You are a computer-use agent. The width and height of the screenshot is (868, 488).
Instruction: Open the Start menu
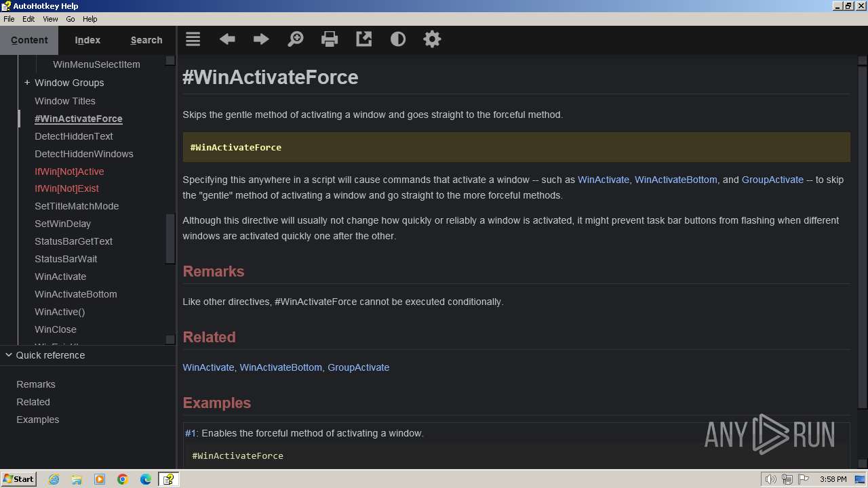[x=19, y=479]
